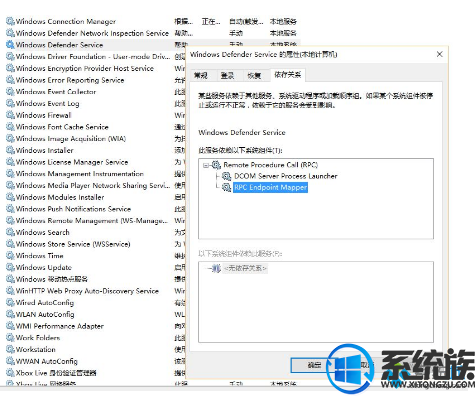Click 手动 startup type of Defender Network Inspection
Screen dimensions: 475x397
coord(236,33)
